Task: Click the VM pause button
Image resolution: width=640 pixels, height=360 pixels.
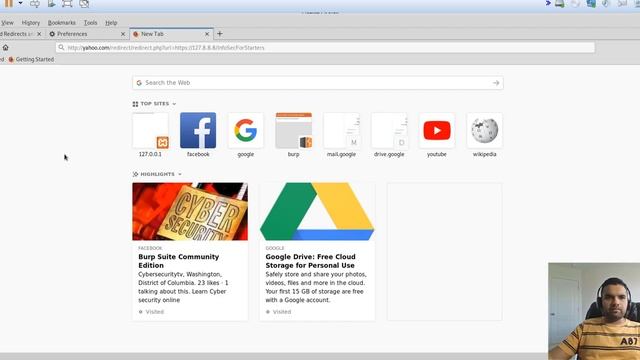Action: pyautogui.click(x=9, y=4)
